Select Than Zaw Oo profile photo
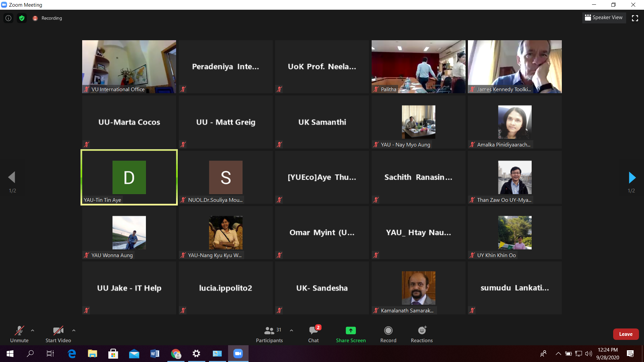This screenshot has width=644, height=362. point(515,177)
